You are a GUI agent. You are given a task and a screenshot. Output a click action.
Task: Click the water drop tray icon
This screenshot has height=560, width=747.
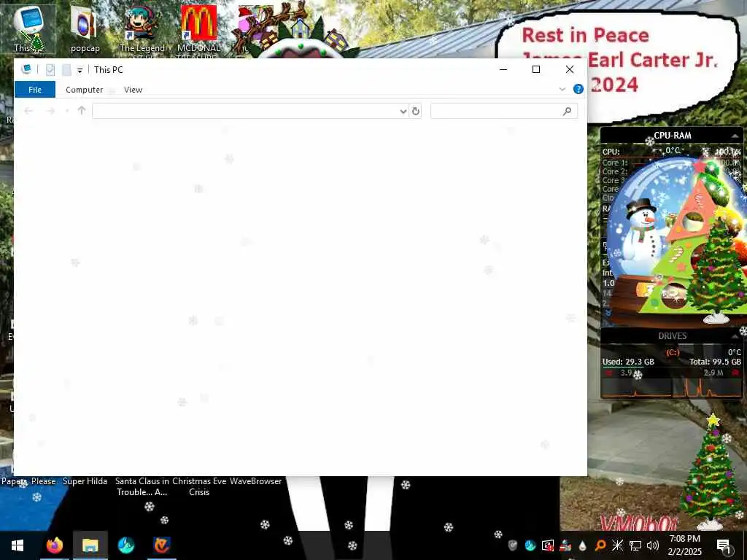pyautogui.click(x=583, y=545)
